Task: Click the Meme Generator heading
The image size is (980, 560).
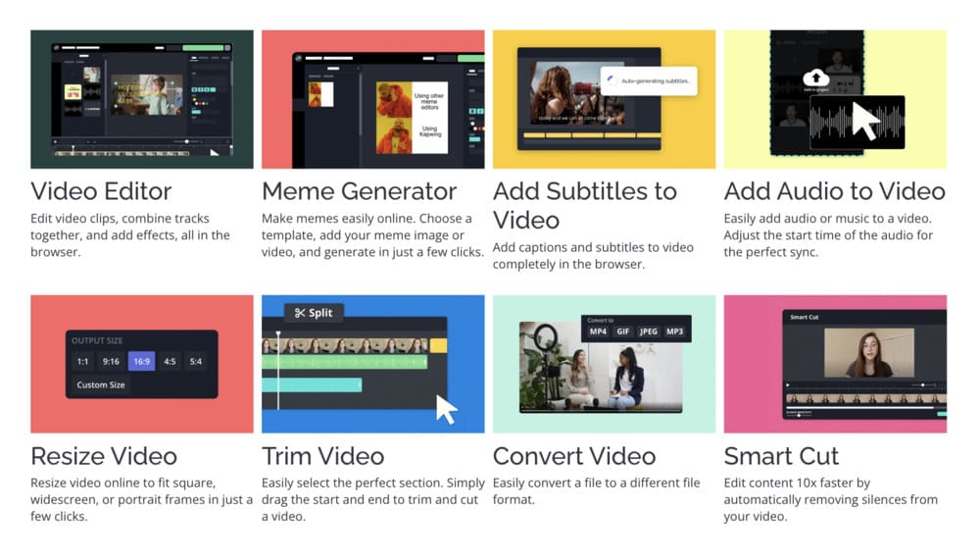Action: click(x=360, y=191)
